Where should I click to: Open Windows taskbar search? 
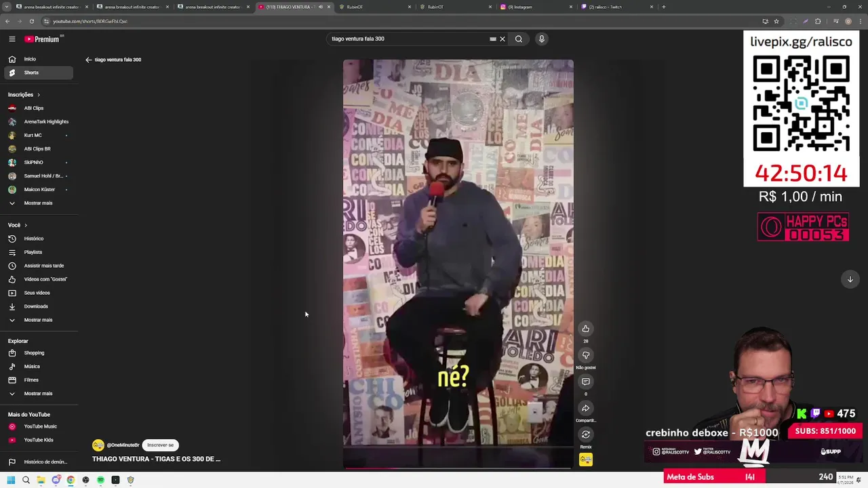point(26,480)
